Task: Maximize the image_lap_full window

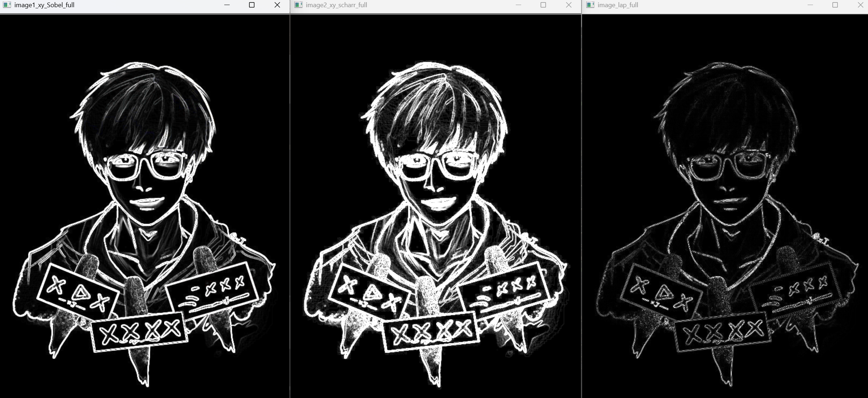Action: point(835,5)
